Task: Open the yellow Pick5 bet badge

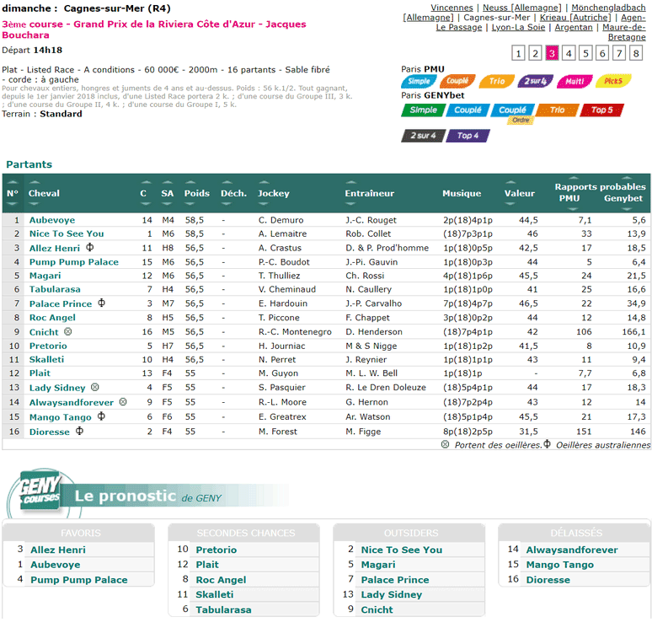Action: [613, 82]
